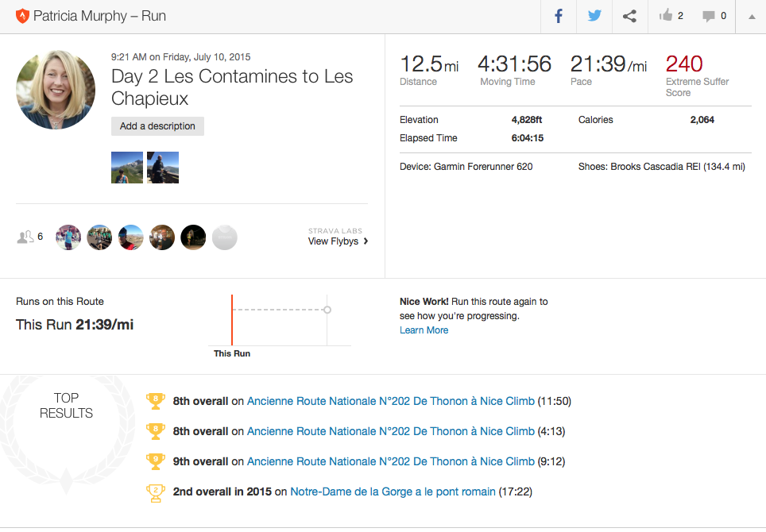Viewport: 766px width, 532px height.
Task: Collapse header with up arrow
Action: pyautogui.click(x=751, y=17)
